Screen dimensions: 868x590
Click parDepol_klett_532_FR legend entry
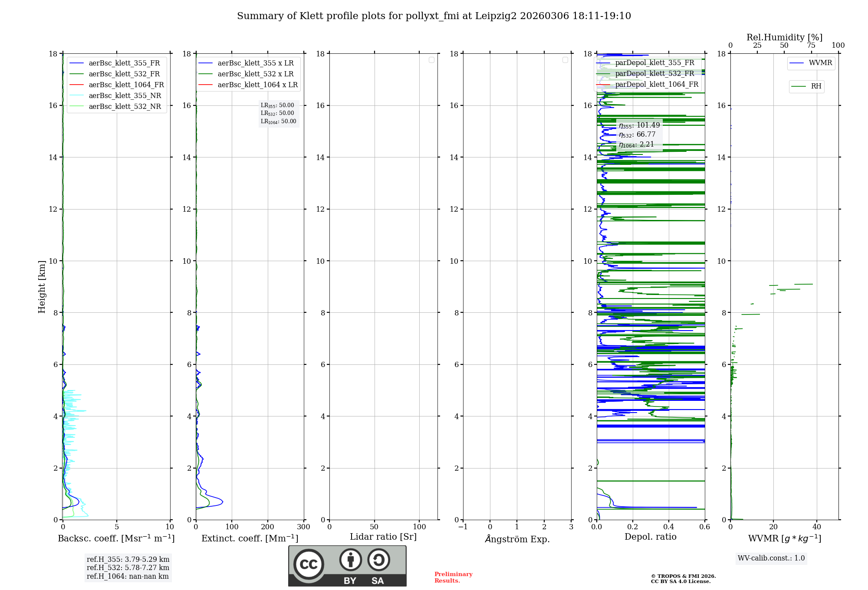pos(654,74)
